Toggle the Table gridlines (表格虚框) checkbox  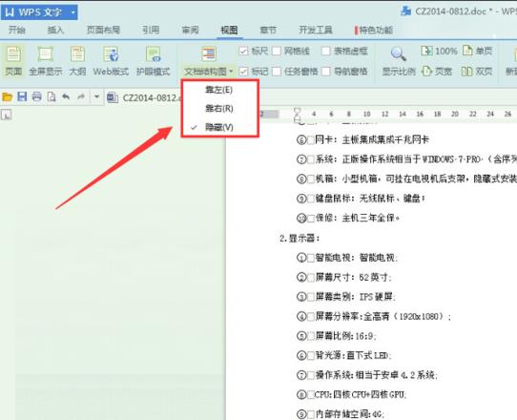click(x=326, y=51)
